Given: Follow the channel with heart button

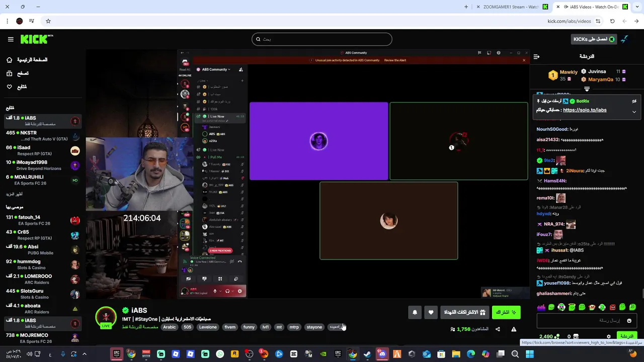Looking at the screenshot, I should pyautogui.click(x=431, y=312).
